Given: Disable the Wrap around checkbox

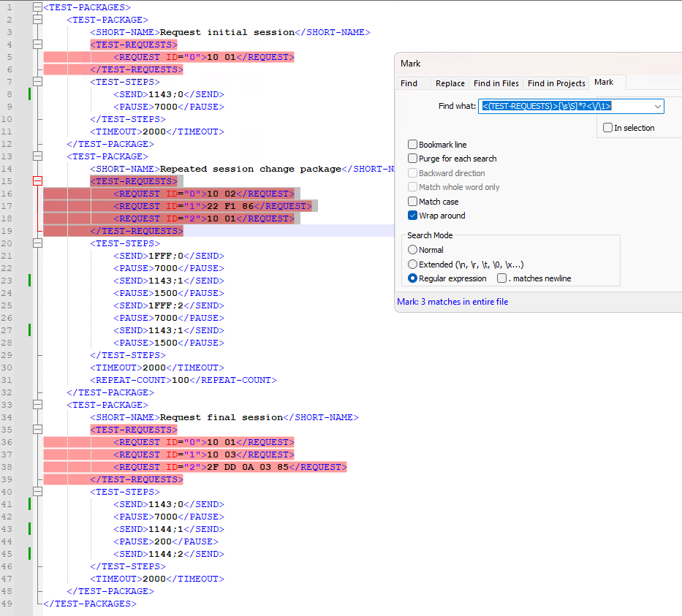Looking at the screenshot, I should pos(412,216).
